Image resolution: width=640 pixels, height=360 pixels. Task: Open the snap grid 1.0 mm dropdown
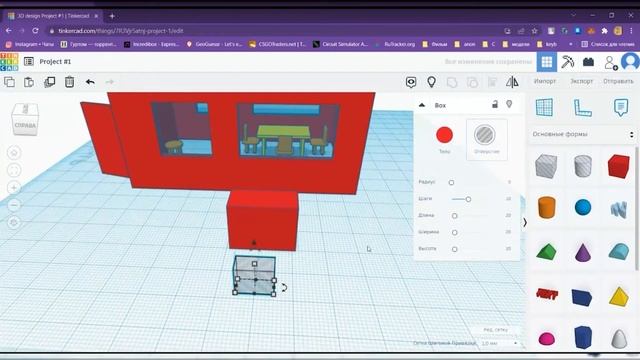tap(499, 343)
